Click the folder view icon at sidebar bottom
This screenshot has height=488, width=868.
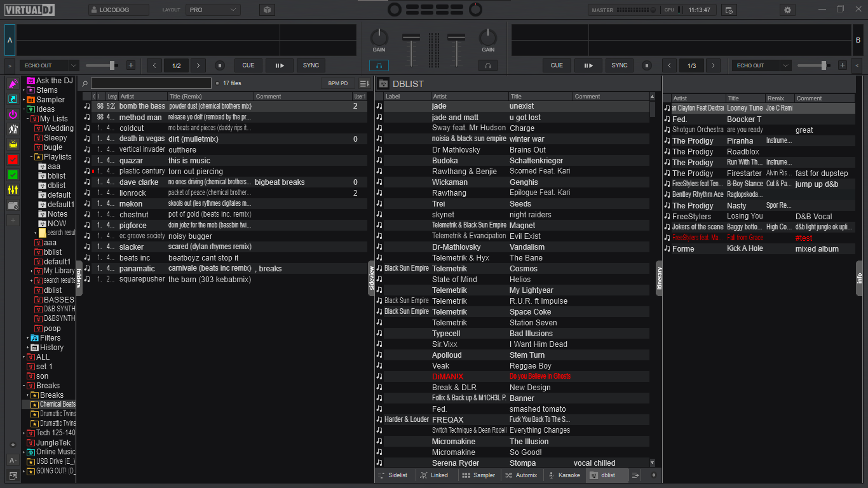pos(13,475)
